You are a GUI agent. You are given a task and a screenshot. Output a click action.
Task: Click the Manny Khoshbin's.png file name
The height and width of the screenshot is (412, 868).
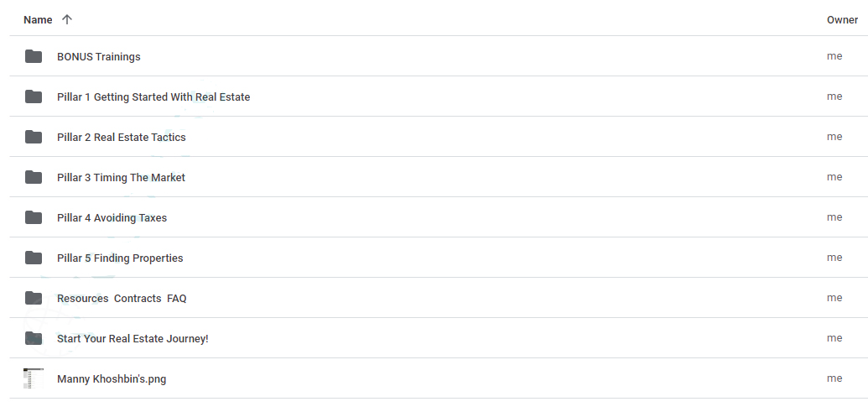click(112, 379)
